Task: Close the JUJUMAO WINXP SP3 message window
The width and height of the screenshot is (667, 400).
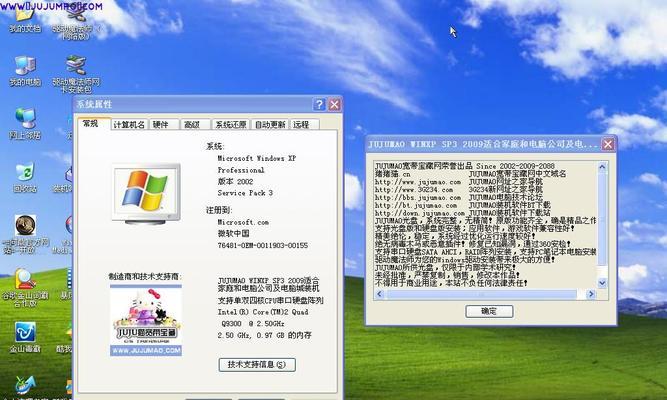Action: [608, 144]
